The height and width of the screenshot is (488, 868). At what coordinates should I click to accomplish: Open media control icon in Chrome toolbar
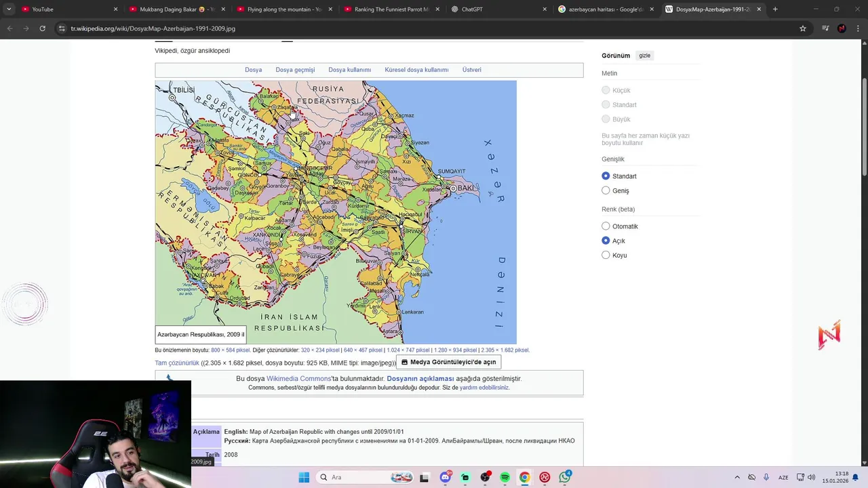point(825,28)
